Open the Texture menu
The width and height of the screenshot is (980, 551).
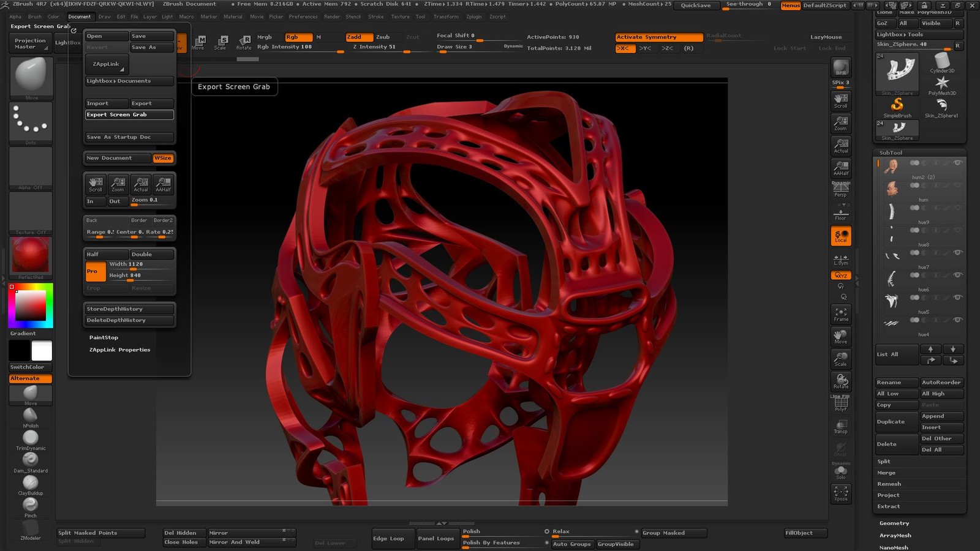(x=401, y=17)
